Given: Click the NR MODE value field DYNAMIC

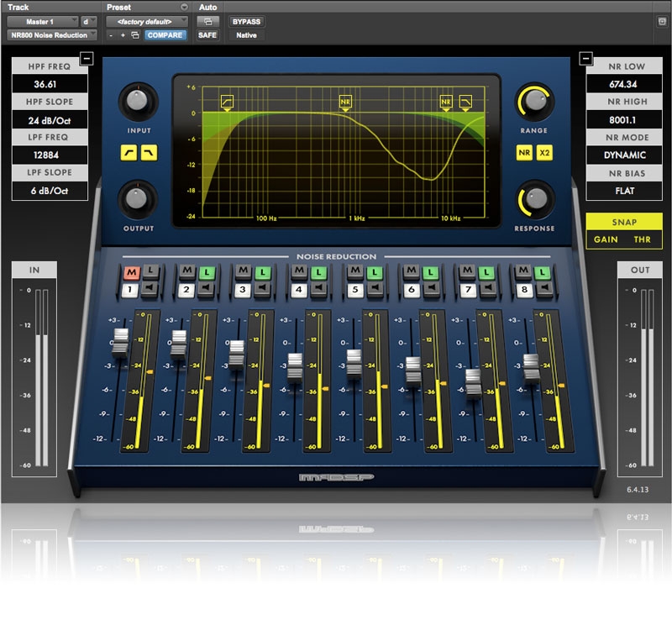Looking at the screenshot, I should 624,155.
